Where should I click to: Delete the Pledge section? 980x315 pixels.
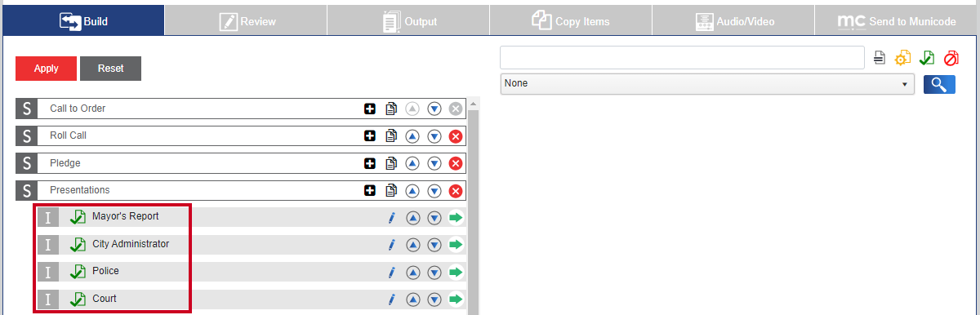[456, 163]
